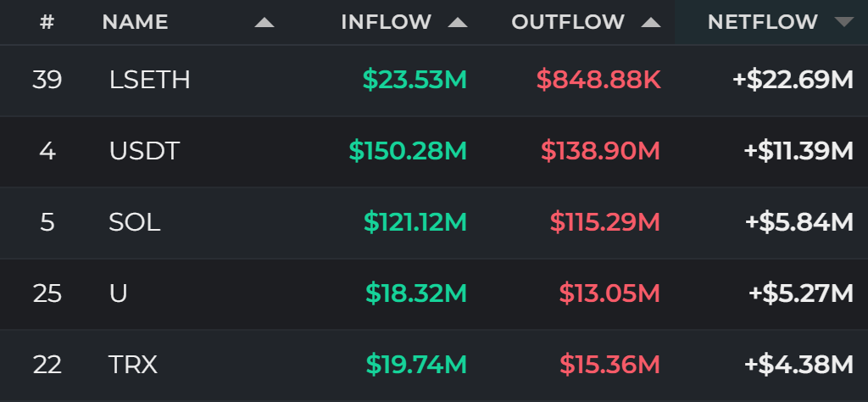The image size is (868, 402).
Task: Click the OUTFLOW sort arrow icon
Action: (x=651, y=22)
